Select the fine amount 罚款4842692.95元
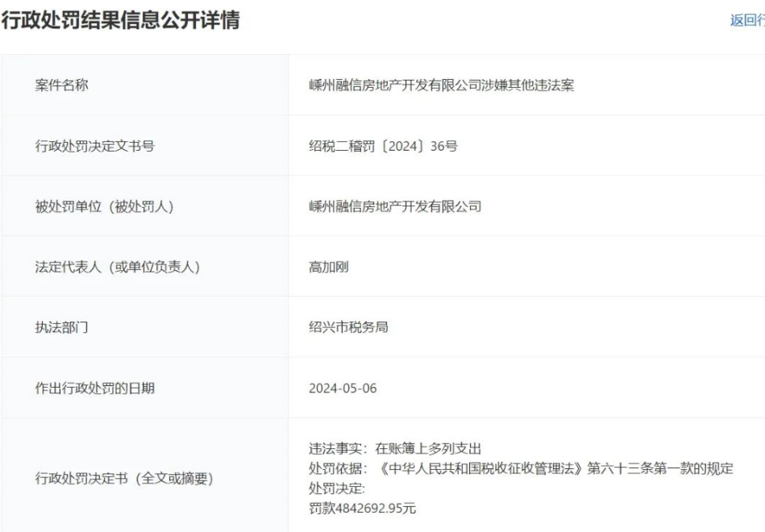The image size is (765, 532). 363,508
